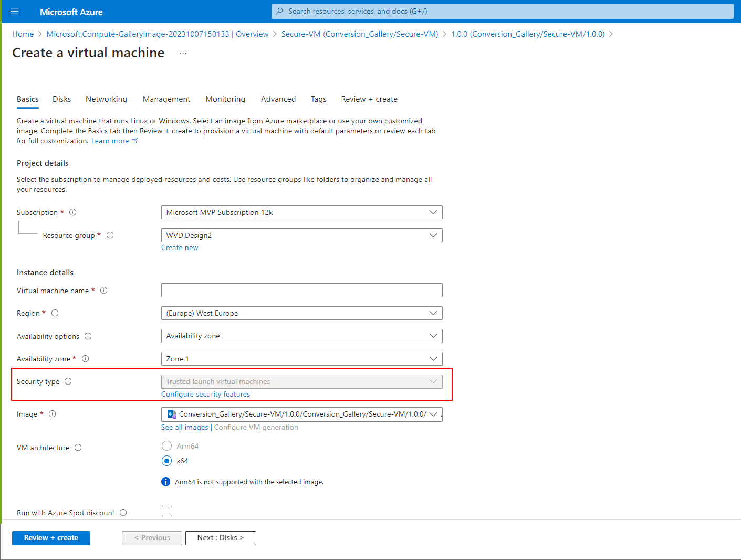
Task: Open the Subscription dropdown
Action: (302, 212)
